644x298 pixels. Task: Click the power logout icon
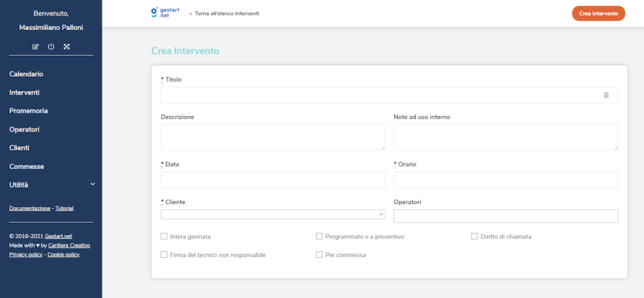pos(51,47)
